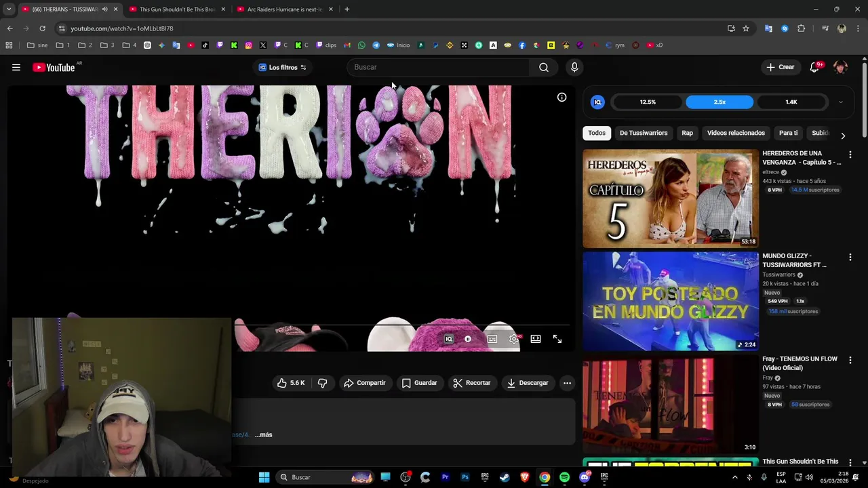Click the Descargar button
Viewport: 868px width, 488px height.
(528, 383)
